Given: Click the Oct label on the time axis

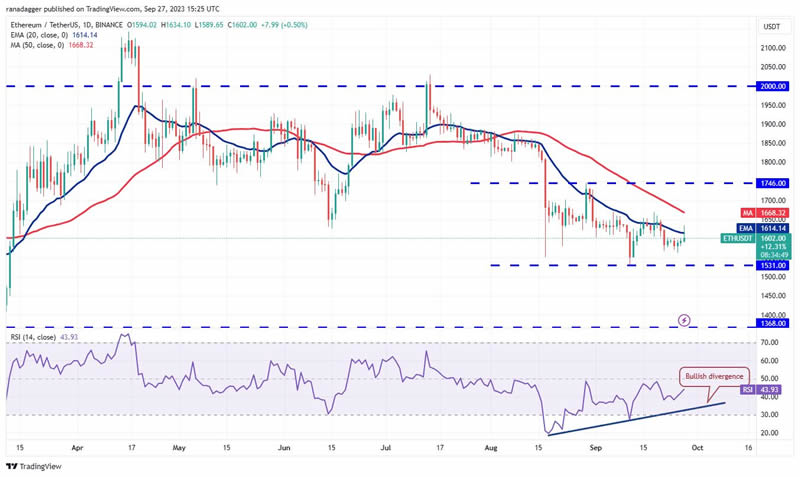Looking at the screenshot, I should pos(697,447).
